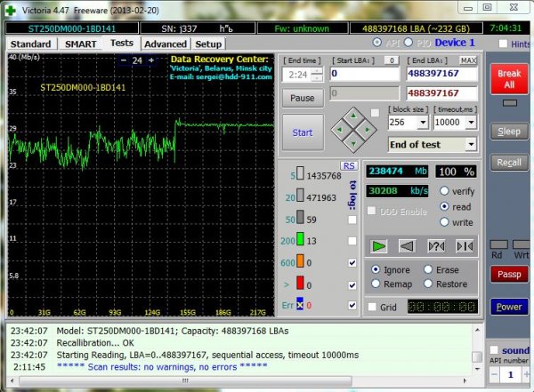Choose the Remap radio option

pyautogui.click(x=376, y=284)
